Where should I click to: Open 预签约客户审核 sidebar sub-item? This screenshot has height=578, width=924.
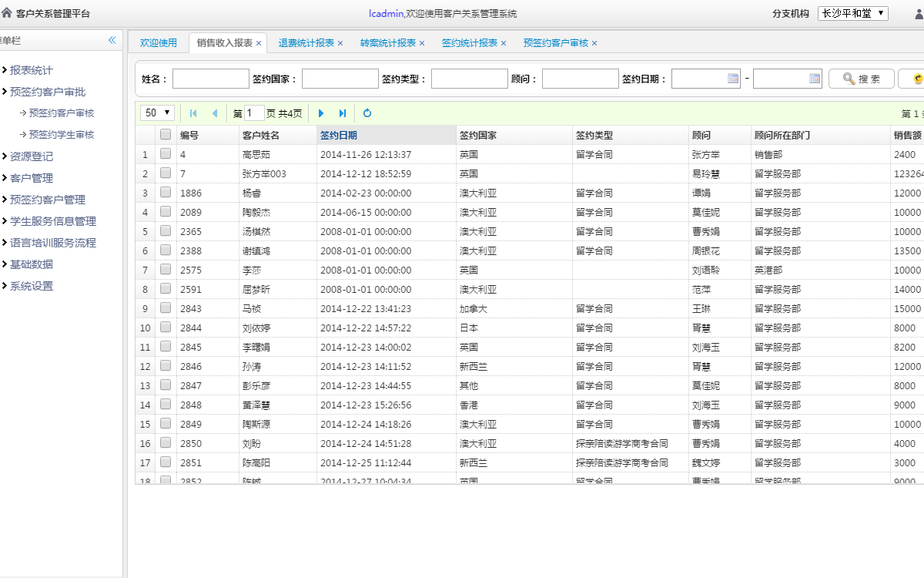click(x=61, y=113)
